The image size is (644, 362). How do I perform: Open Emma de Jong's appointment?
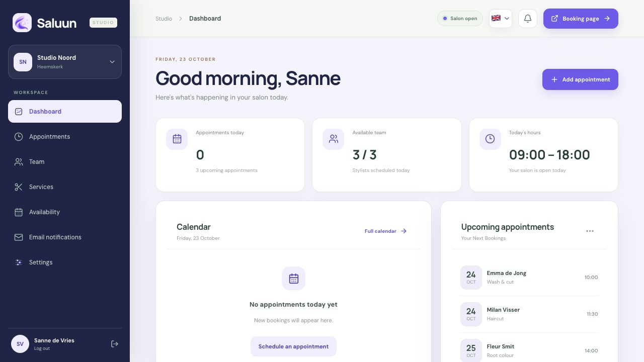tap(529, 278)
